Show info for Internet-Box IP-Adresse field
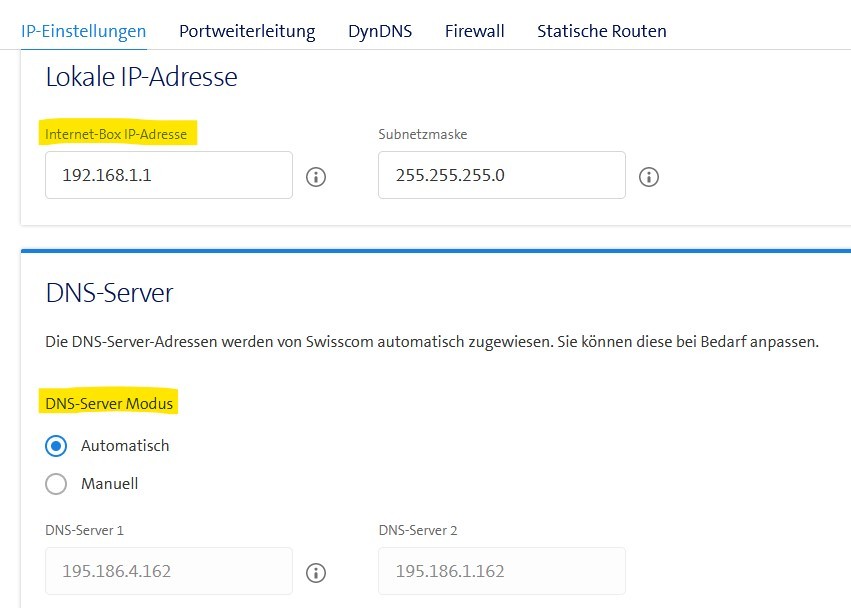The width and height of the screenshot is (851, 608). (316, 177)
